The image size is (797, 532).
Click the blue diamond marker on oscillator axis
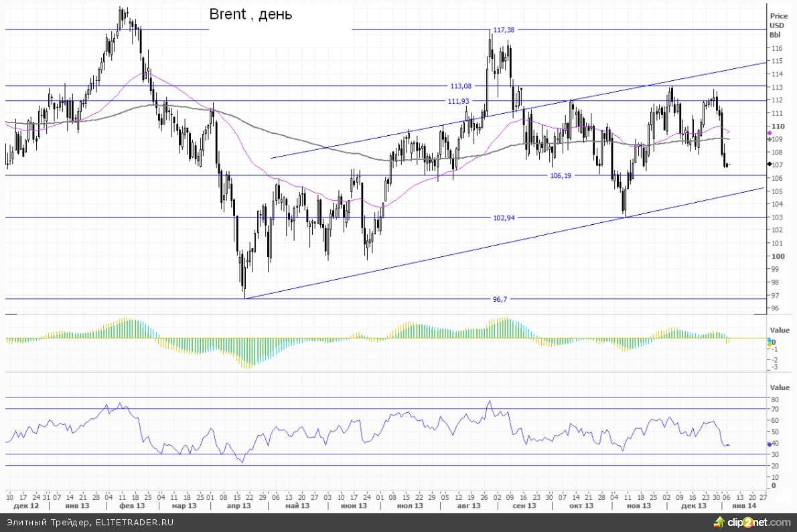point(770,444)
